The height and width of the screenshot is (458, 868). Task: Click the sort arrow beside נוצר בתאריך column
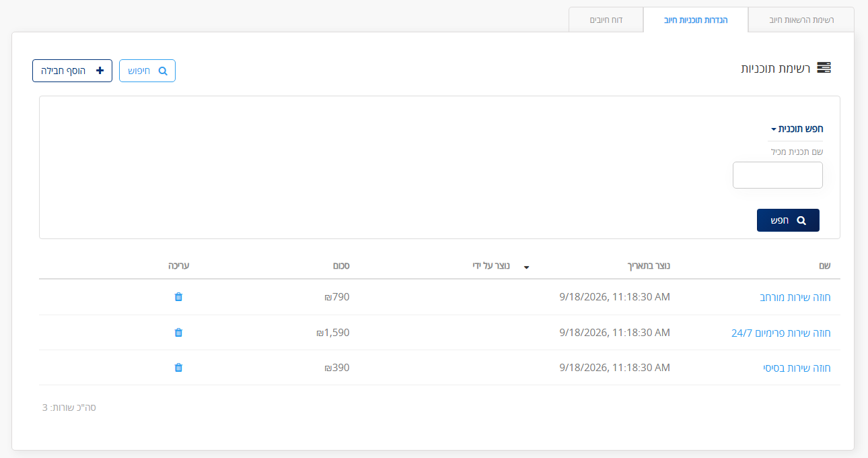coord(527,267)
